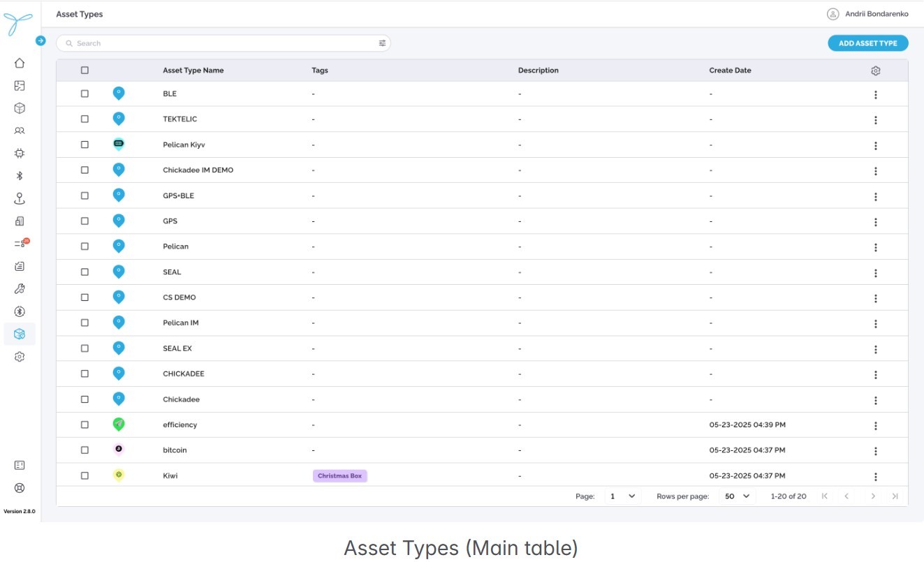Click the SEAL EX asset type name
Viewport: 924px width, 562px height.
177,348
